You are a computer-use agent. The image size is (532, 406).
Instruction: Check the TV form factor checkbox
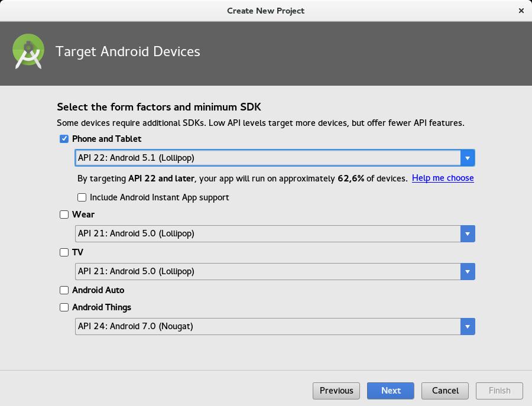click(x=64, y=252)
